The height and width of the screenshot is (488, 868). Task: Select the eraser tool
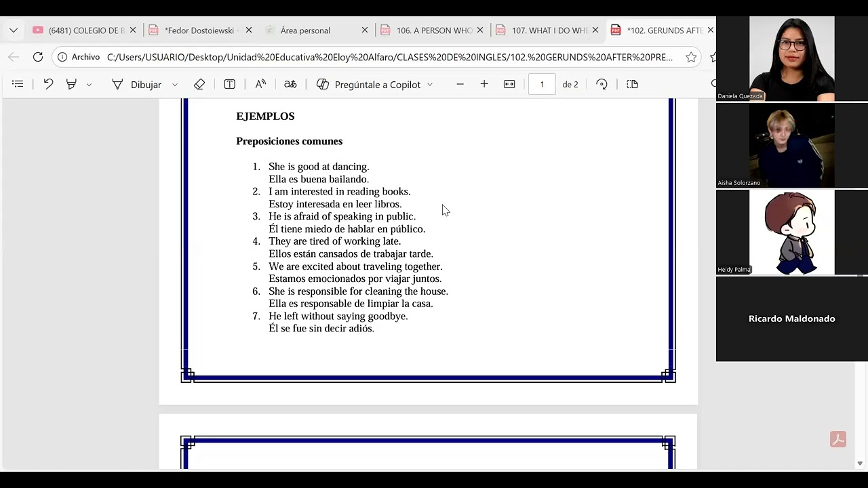click(199, 84)
